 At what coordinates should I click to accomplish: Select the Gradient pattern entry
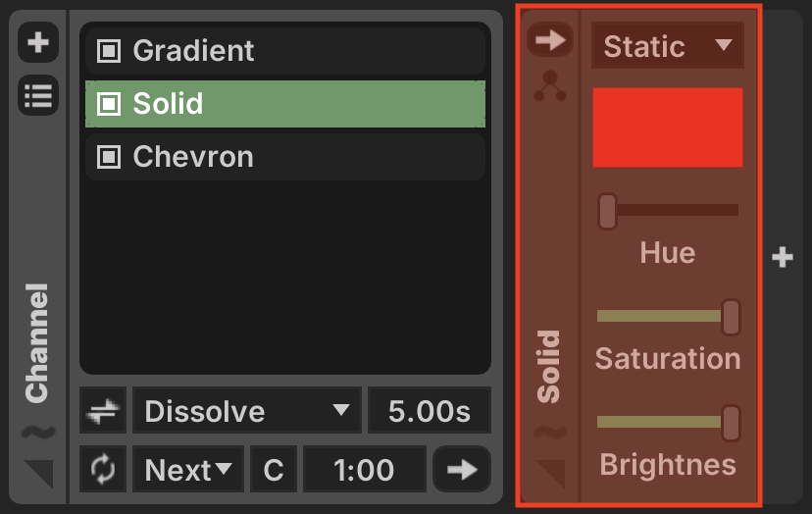pyautogui.click(x=285, y=51)
